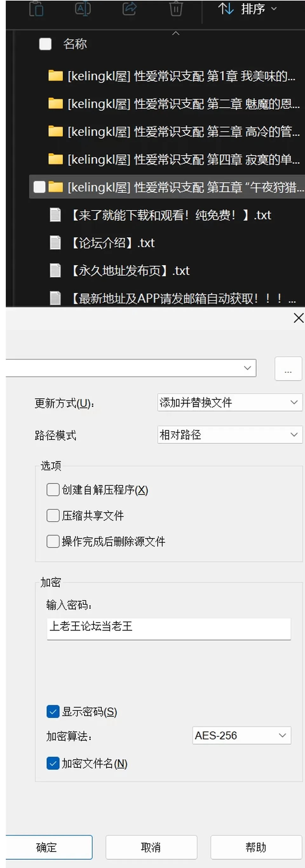Click the 输入密码 password input field

pos(169,628)
